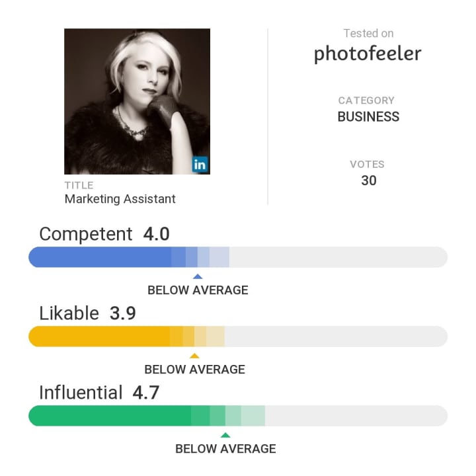Select the Likable 3.9 heading
Screen dimensions: 476x476
[x=87, y=313]
